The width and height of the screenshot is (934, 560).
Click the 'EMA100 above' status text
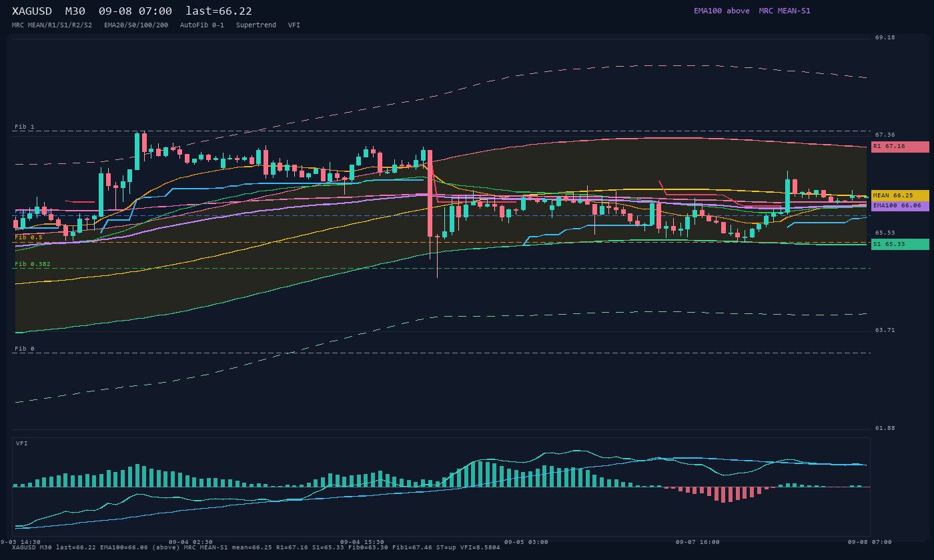[722, 11]
